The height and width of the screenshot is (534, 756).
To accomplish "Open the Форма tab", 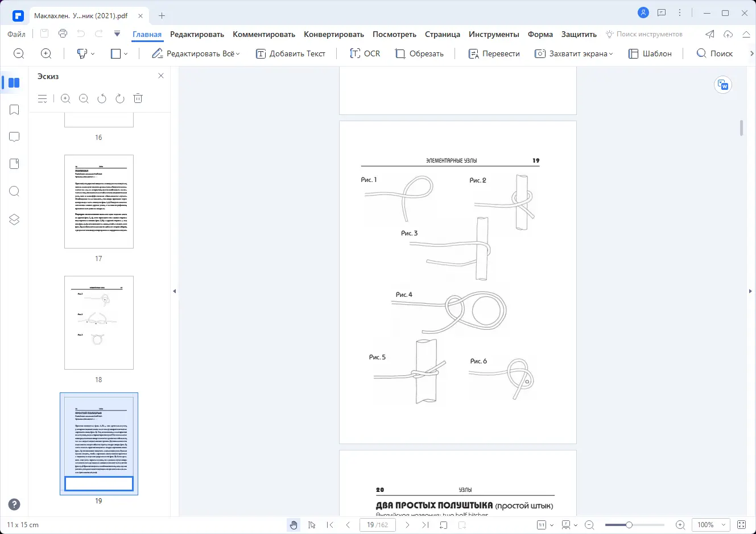I will coord(540,34).
